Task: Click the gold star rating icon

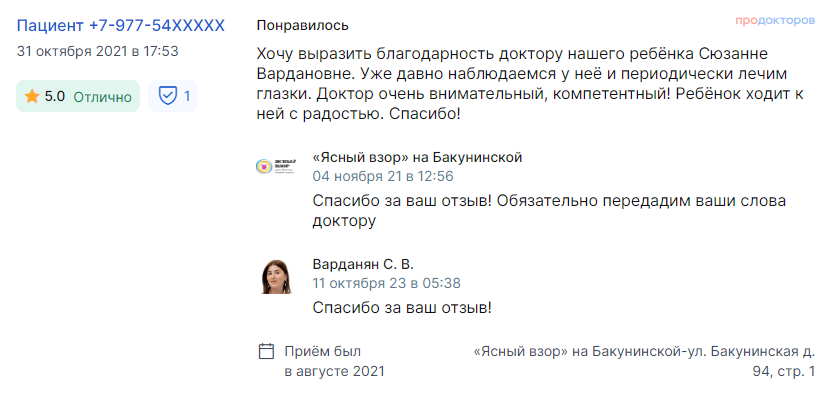Action: pos(32,96)
